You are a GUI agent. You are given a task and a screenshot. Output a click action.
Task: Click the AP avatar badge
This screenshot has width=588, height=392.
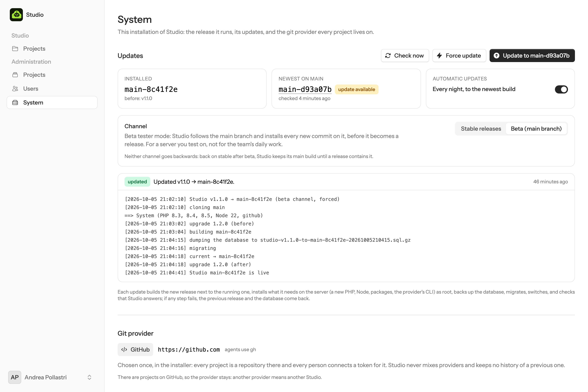click(15, 377)
